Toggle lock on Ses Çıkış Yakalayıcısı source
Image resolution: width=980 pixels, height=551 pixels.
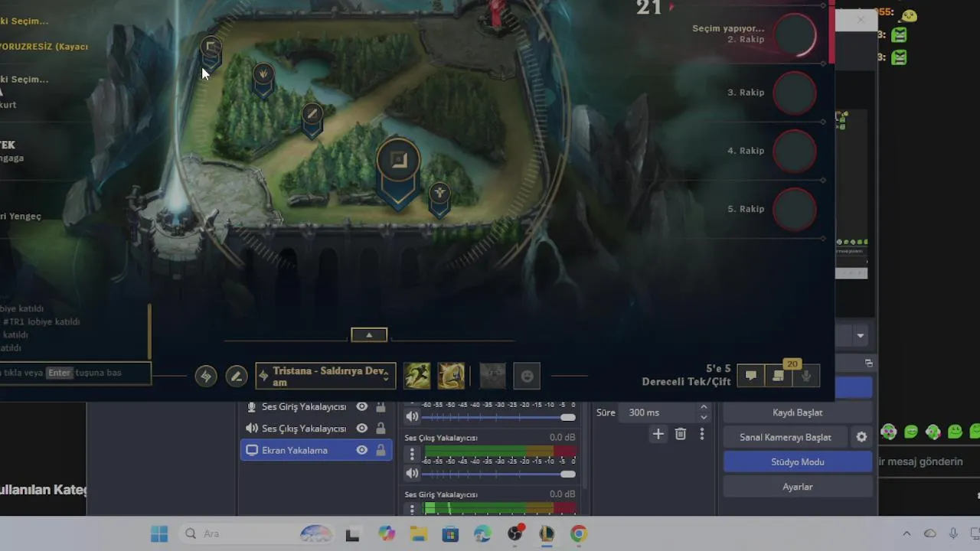381,429
